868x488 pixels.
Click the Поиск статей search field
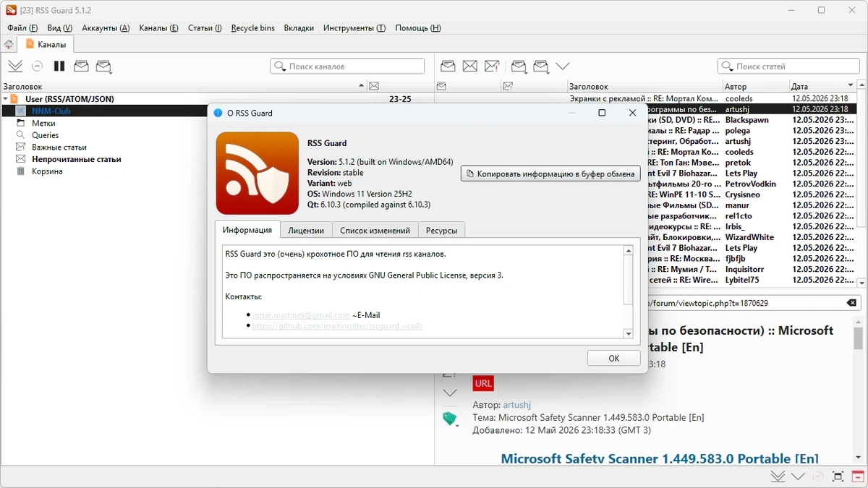[x=788, y=67]
